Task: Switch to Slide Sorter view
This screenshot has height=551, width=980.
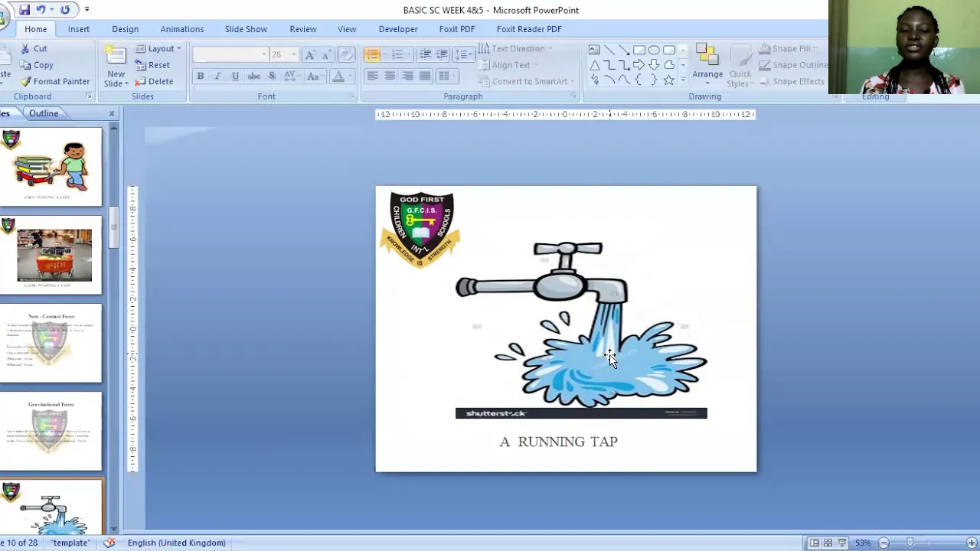Action: point(828,543)
